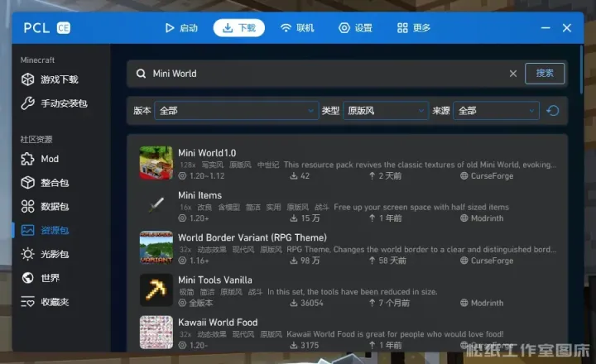Click download count 15 万 on Mini Items

point(305,218)
